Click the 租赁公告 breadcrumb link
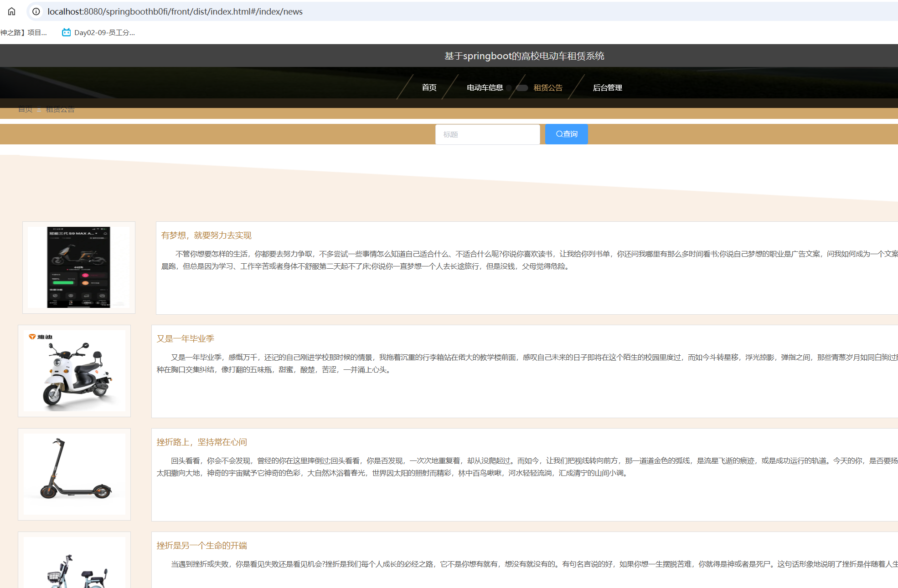This screenshot has height=588, width=898. point(60,109)
